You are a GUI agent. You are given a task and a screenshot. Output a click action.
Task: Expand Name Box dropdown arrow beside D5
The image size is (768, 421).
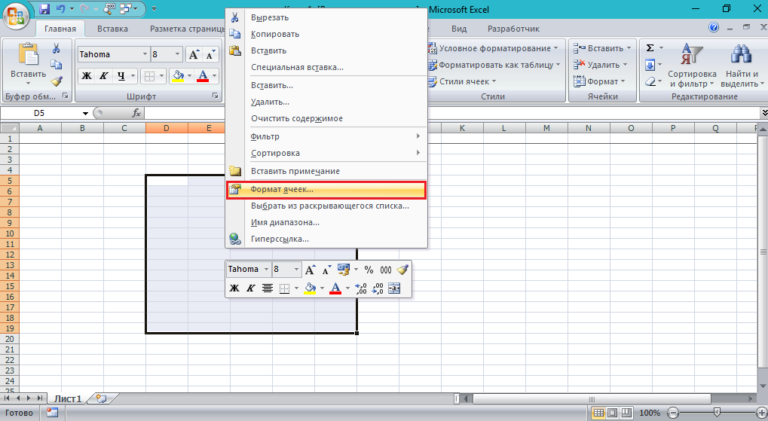tap(85, 114)
